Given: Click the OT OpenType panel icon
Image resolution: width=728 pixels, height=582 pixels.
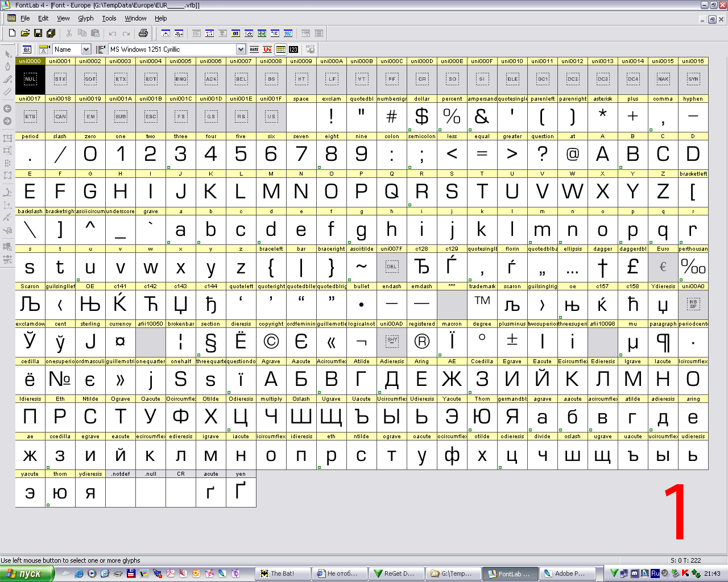Looking at the screenshot, I should point(235,34).
